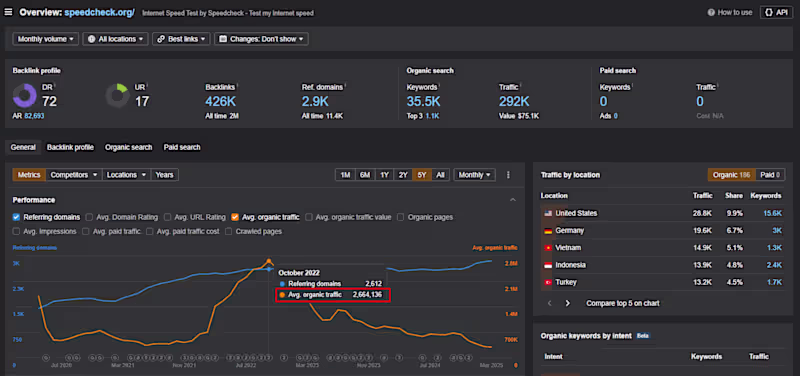Check the Avg. paid traffic cost checkbox
Viewport: 800px width, 376px height.
[x=149, y=232]
